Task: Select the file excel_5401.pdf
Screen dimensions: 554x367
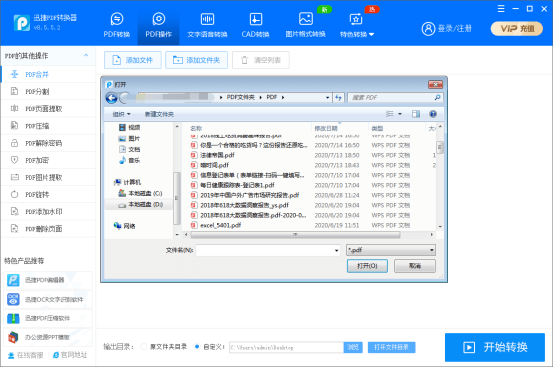Action: point(220,225)
